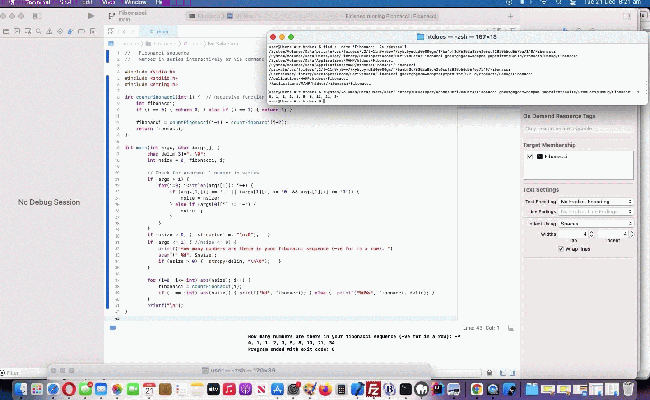650x400 pixels.
Task: Open the Project navigator tab in Xcode
Action: (x=6, y=32)
